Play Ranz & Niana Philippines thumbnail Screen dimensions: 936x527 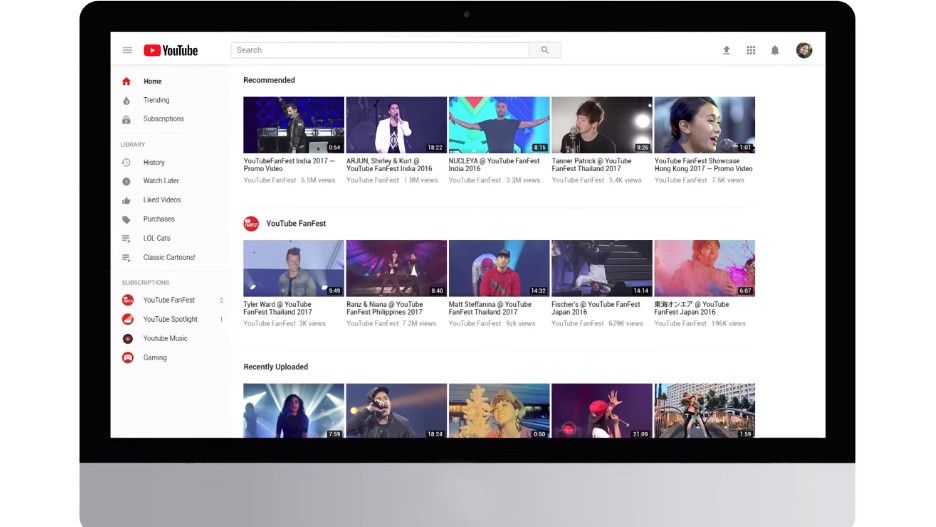(x=396, y=269)
